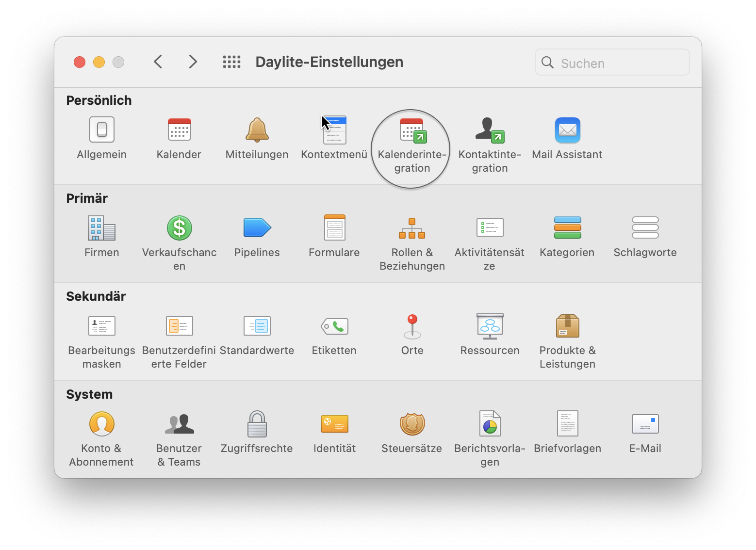The width and height of the screenshot is (756, 550).
Task: Open Zugriffsrechte padlock settings
Action: [257, 424]
